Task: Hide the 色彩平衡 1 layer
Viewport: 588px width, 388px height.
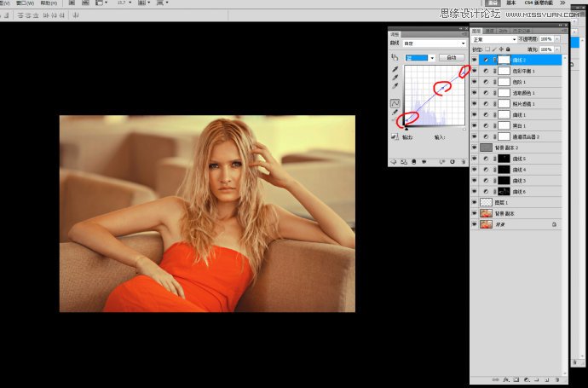Action: point(475,71)
